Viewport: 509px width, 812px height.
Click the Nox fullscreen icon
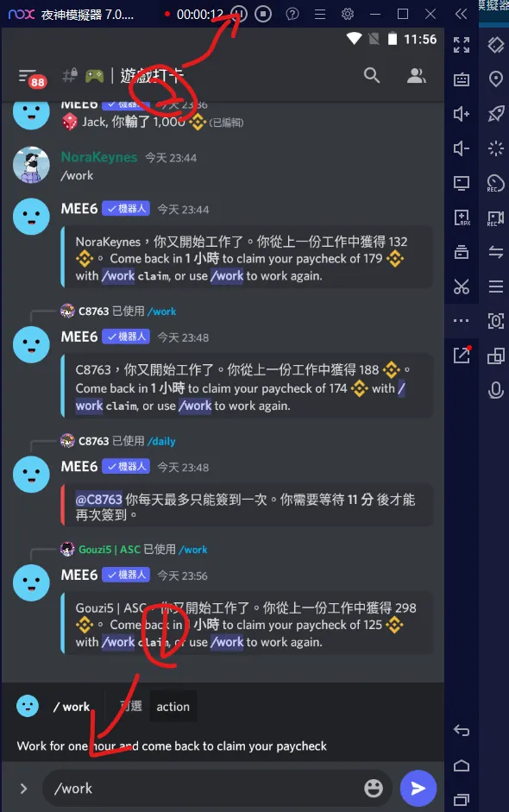coord(461,45)
